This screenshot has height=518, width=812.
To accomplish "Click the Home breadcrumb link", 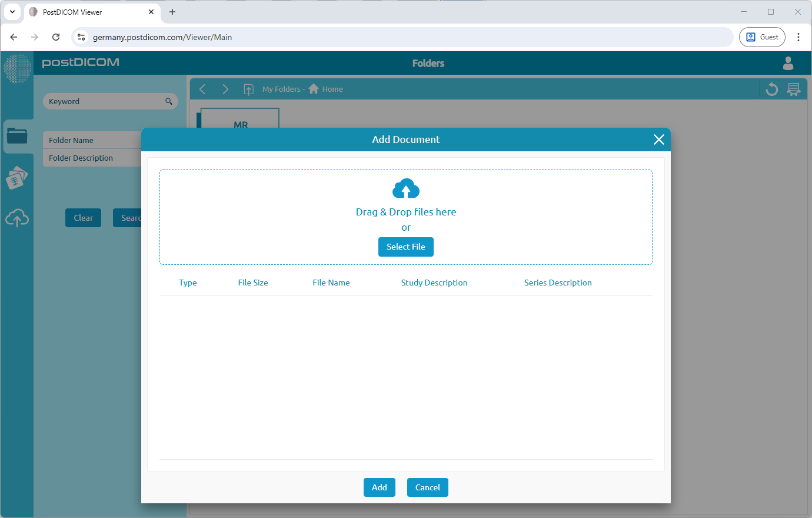I will click(x=332, y=89).
